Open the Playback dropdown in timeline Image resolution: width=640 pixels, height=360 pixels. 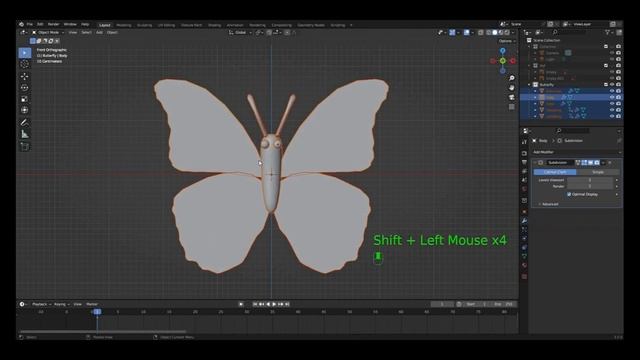pos(41,304)
